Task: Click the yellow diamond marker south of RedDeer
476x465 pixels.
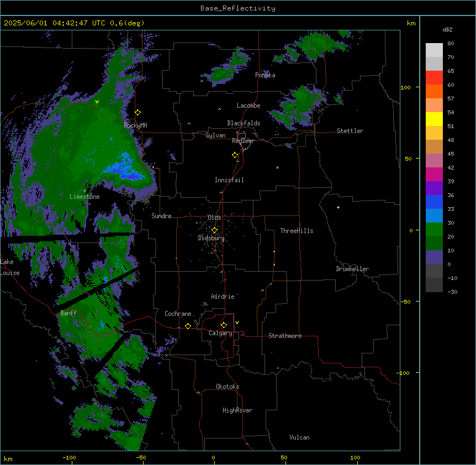Action: (235, 155)
